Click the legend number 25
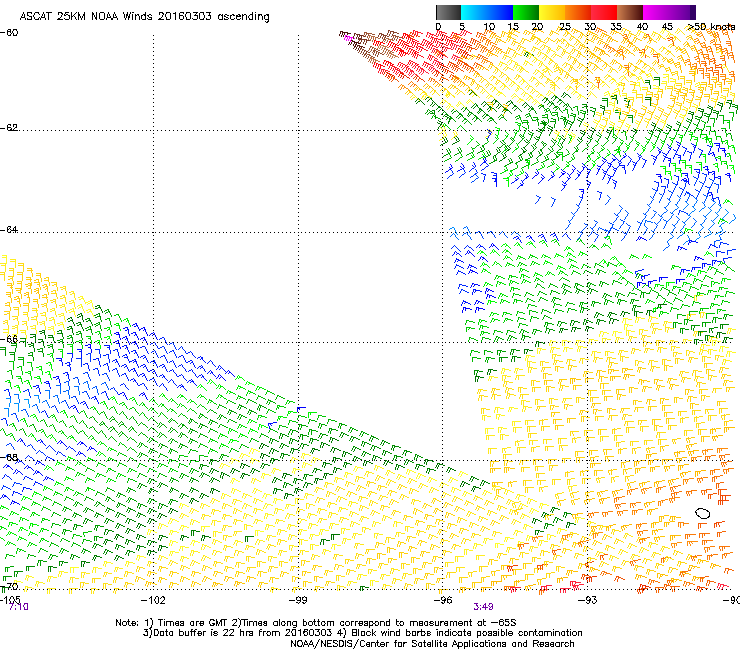The width and height of the screenshot is (740, 650). coord(565,27)
